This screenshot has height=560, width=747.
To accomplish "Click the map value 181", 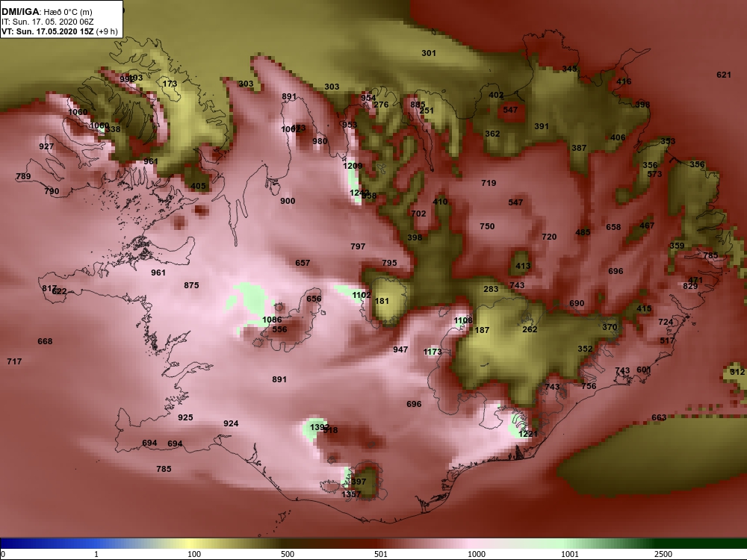I will pyautogui.click(x=382, y=300).
